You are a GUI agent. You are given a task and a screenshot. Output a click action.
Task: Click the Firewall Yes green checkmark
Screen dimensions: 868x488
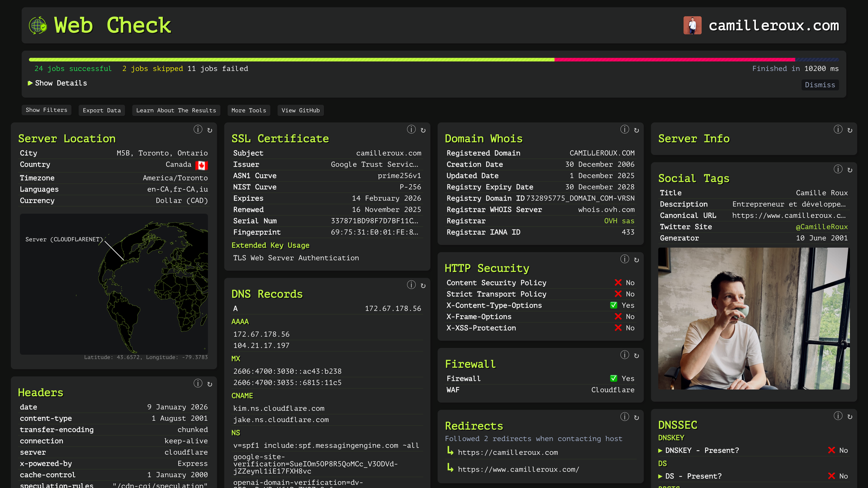[614, 379]
